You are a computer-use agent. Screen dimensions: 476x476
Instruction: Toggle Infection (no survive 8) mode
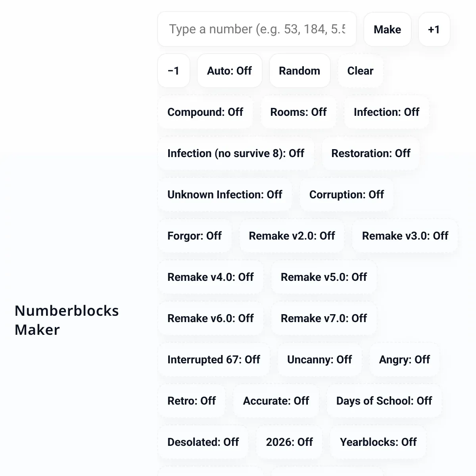point(236,154)
